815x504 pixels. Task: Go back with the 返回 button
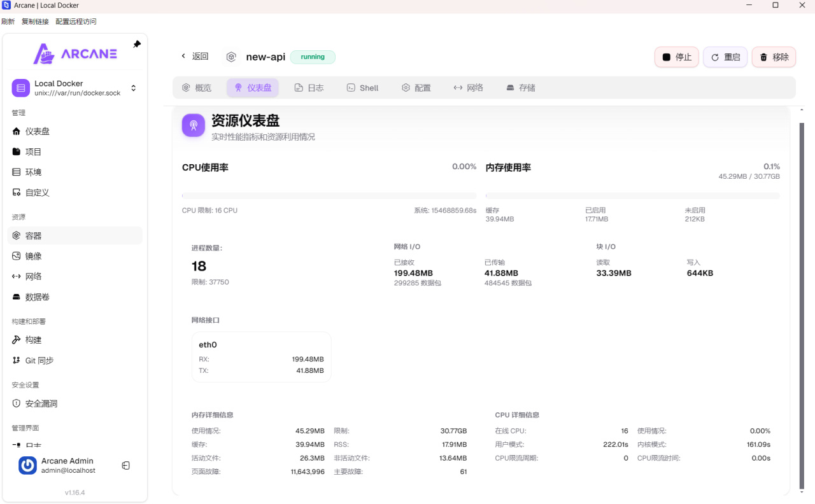195,56
